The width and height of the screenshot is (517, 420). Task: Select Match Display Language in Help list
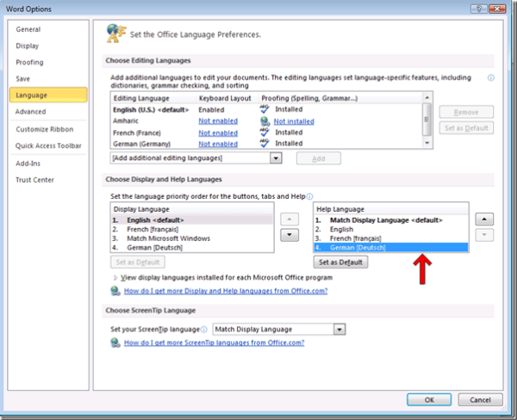coord(390,220)
